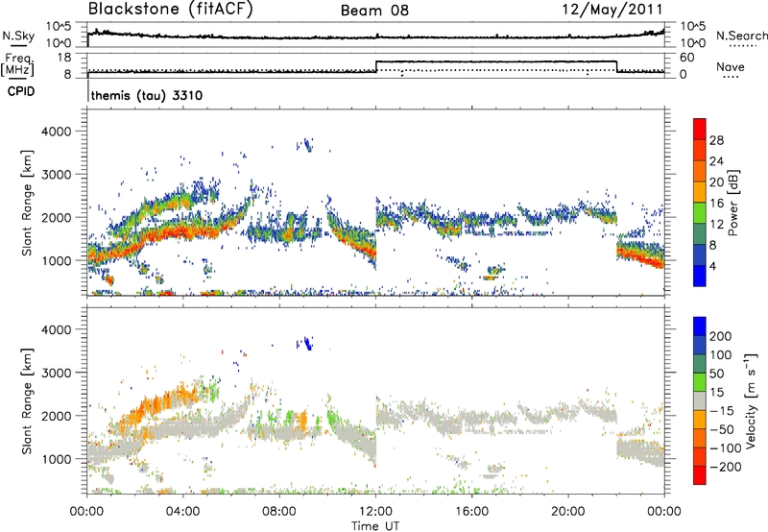This screenshot has width=768, height=532.
Task: Click the '20:00' time axis tick label
Action: pyautogui.click(x=567, y=512)
